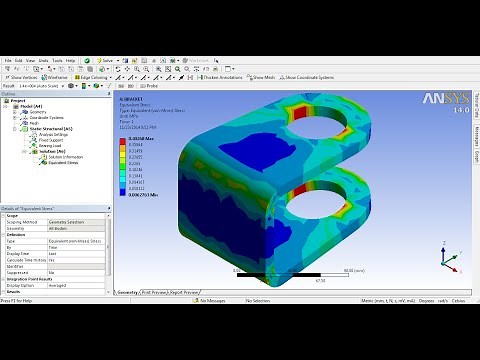The image size is (480, 360).
Task: Pin the Outline panel
Action: click(109, 94)
